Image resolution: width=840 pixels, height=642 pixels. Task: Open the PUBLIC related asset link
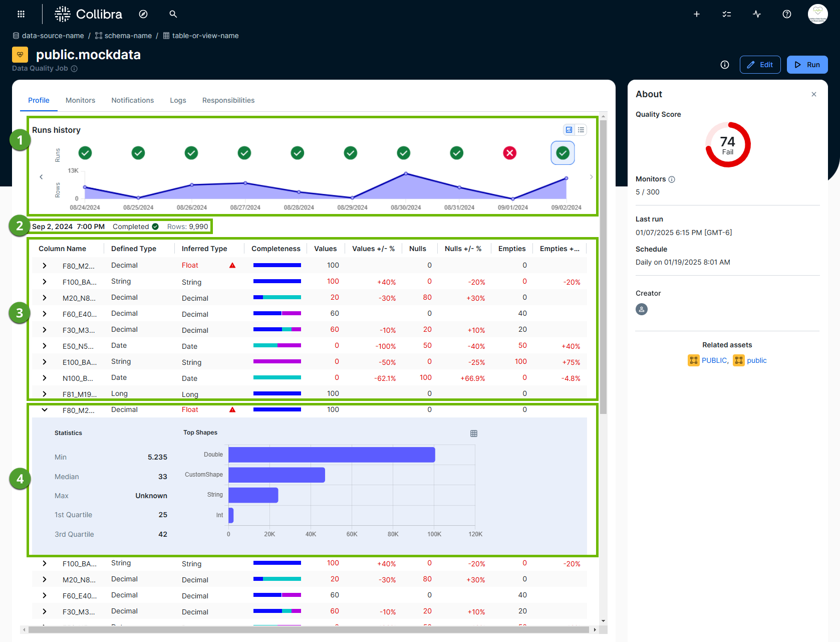coord(714,360)
